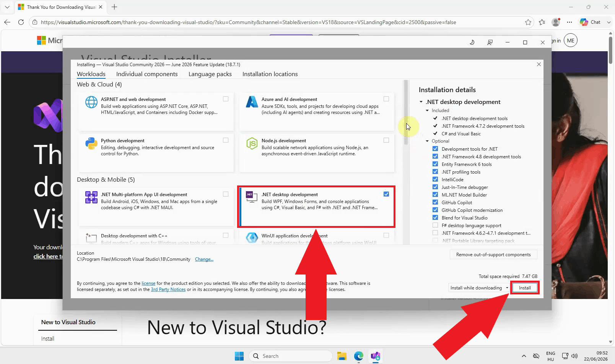Image resolution: width=615 pixels, height=364 pixels.
Task: Click the WinUI application development icon
Action: click(252, 238)
